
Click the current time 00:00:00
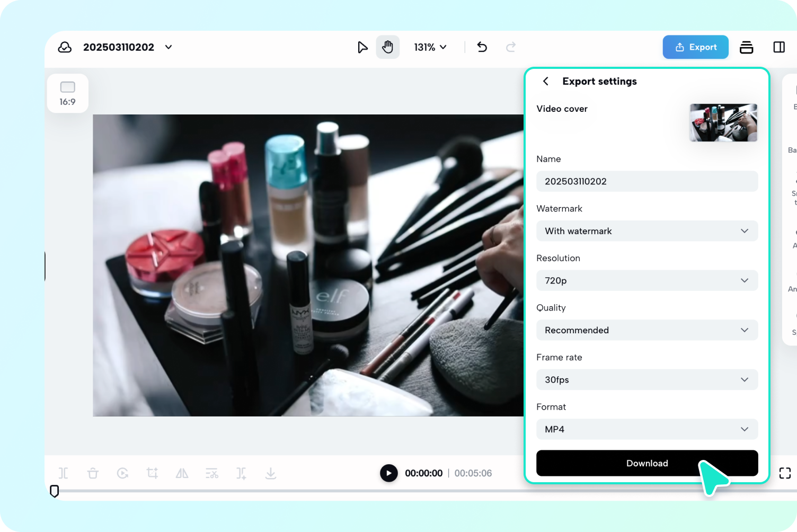click(424, 473)
